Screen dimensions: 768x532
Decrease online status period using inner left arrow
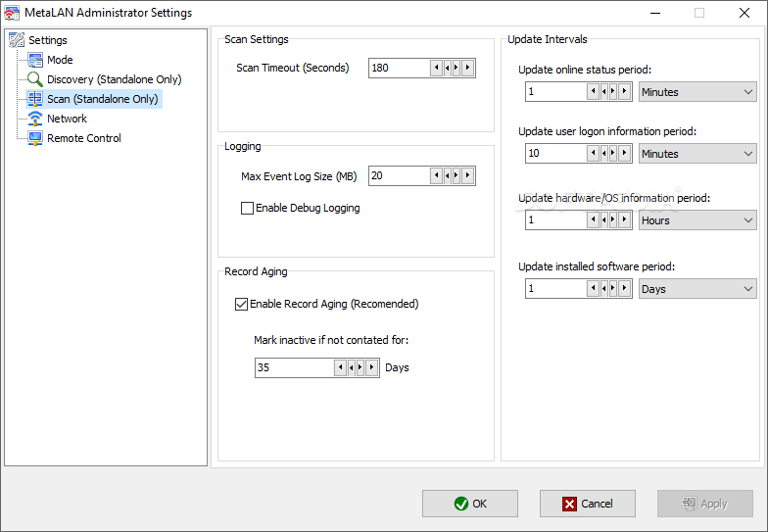coord(603,92)
